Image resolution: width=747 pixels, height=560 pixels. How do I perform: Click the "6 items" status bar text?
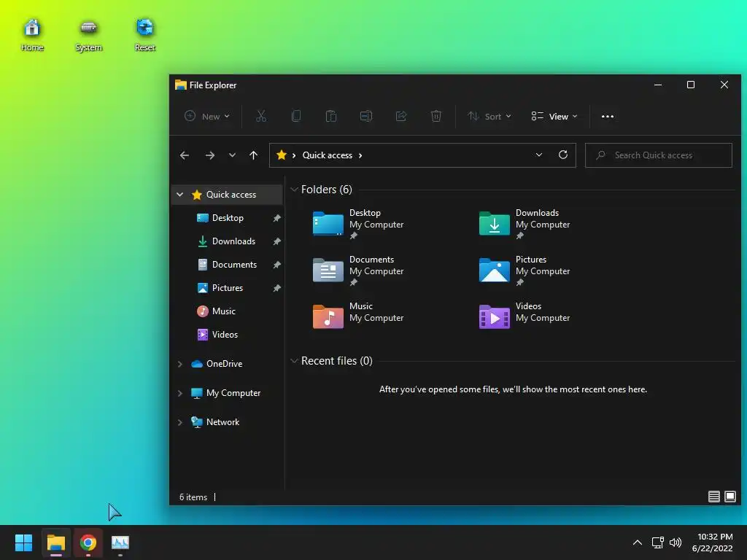[193, 497]
